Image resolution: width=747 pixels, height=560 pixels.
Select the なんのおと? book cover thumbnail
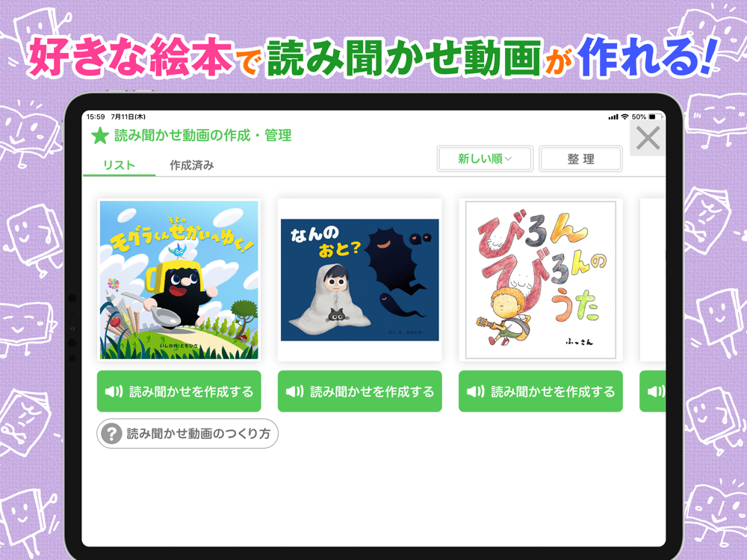(x=360, y=279)
